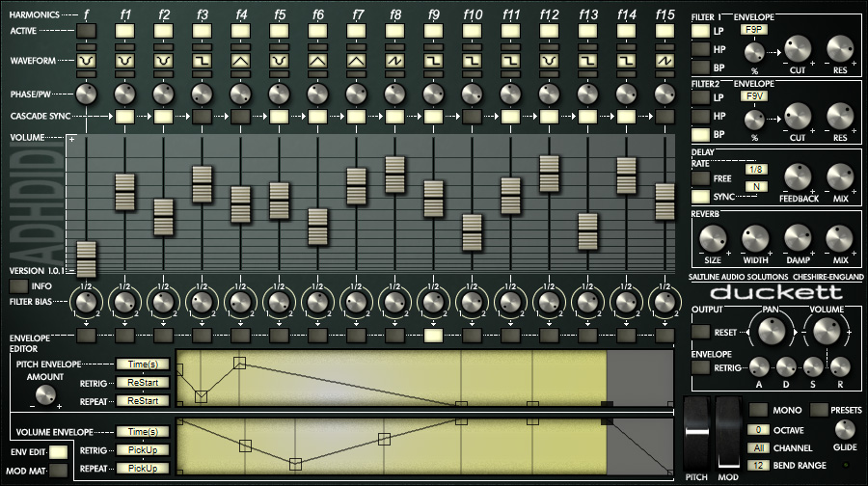Image resolution: width=868 pixels, height=486 pixels.
Task: Open the PRESETS button
Action: coord(819,409)
